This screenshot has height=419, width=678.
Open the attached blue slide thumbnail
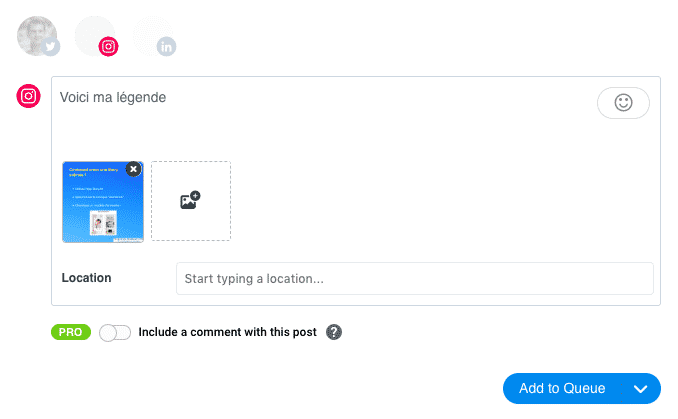pyautogui.click(x=101, y=207)
